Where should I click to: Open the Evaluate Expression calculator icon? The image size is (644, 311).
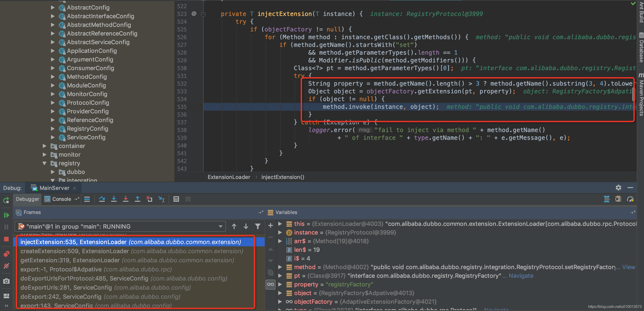pyautogui.click(x=176, y=199)
